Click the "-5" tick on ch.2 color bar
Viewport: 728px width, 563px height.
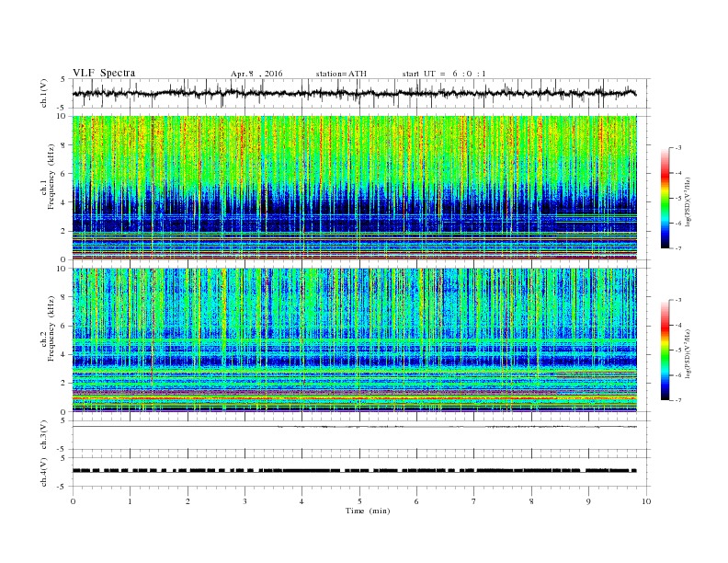[677, 350]
